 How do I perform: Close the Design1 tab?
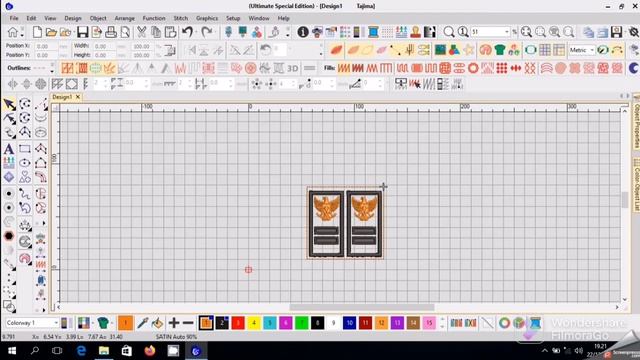click(x=78, y=97)
